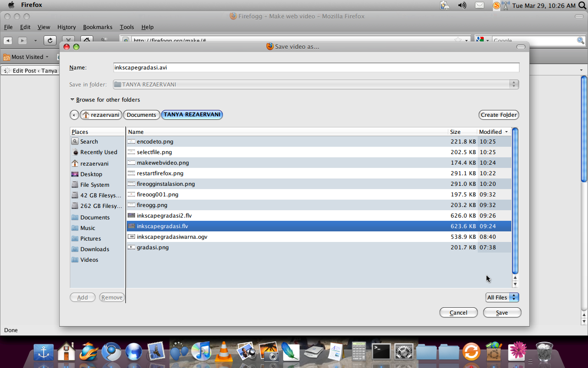Open Spotlight-style search in top-right corner
Image resolution: width=588 pixels, height=368 pixels.
[582, 6]
